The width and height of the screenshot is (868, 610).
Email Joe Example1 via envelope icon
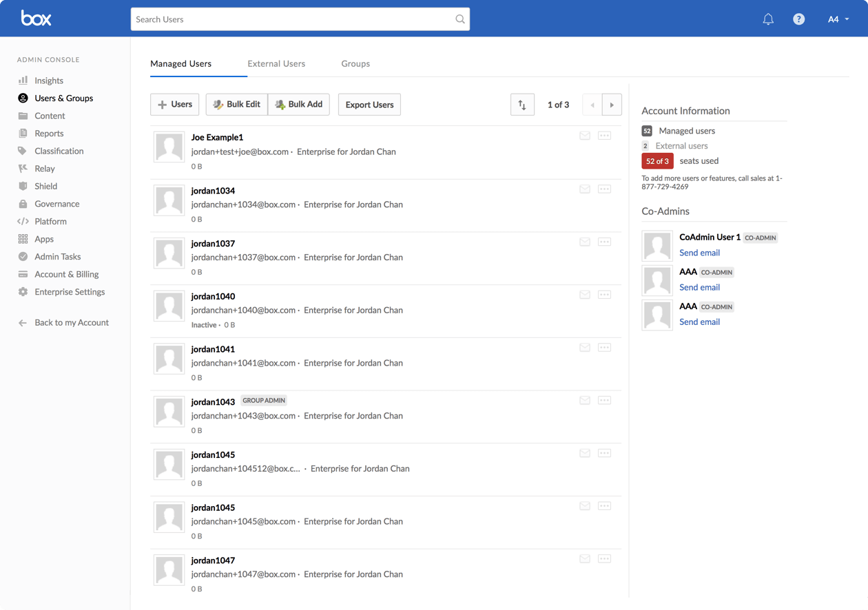(585, 136)
